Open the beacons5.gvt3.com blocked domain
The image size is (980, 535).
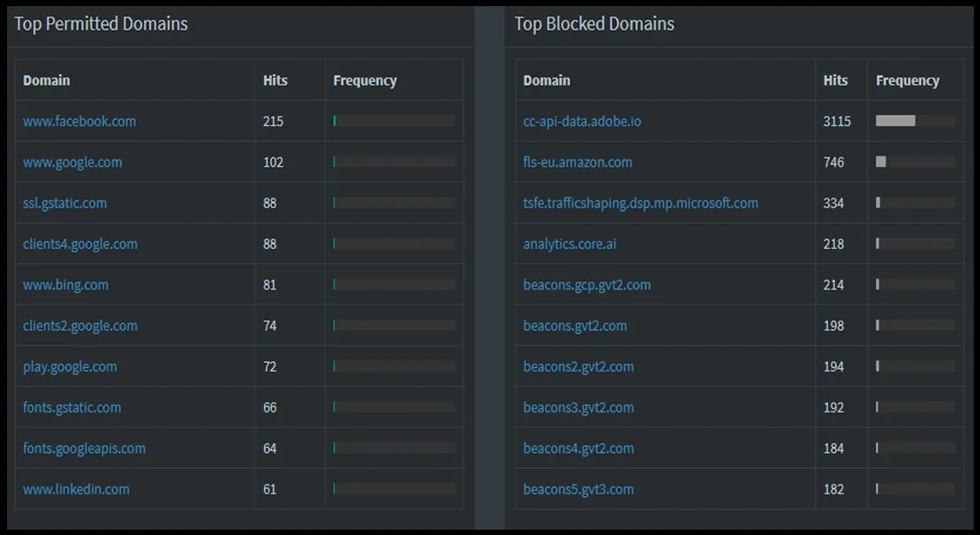[578, 488]
